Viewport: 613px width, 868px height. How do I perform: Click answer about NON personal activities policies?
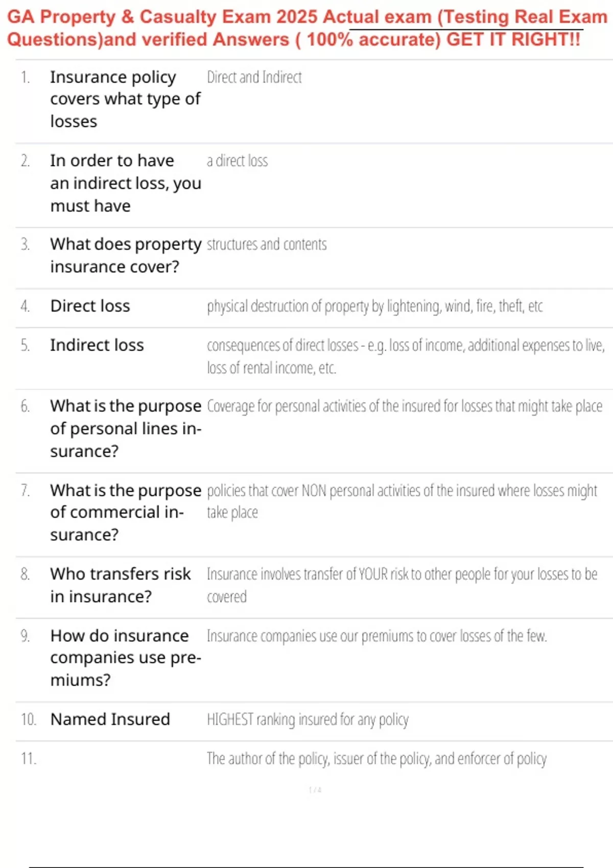click(402, 501)
